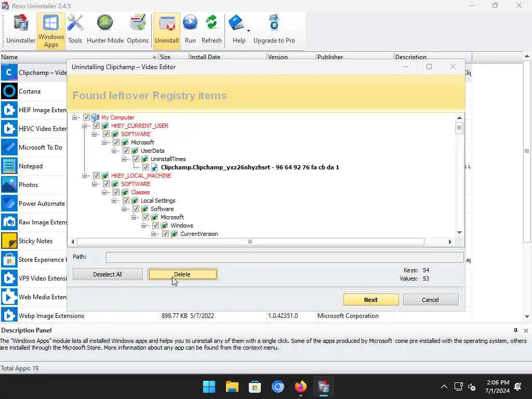Image resolution: width=532 pixels, height=399 pixels.
Task: Collapse the My Computer tree node
Action: (x=74, y=117)
